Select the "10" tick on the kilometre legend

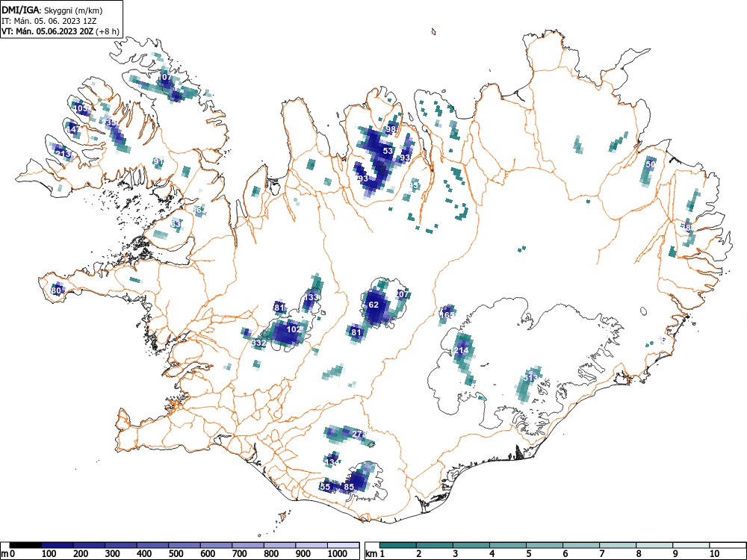[x=715, y=554]
